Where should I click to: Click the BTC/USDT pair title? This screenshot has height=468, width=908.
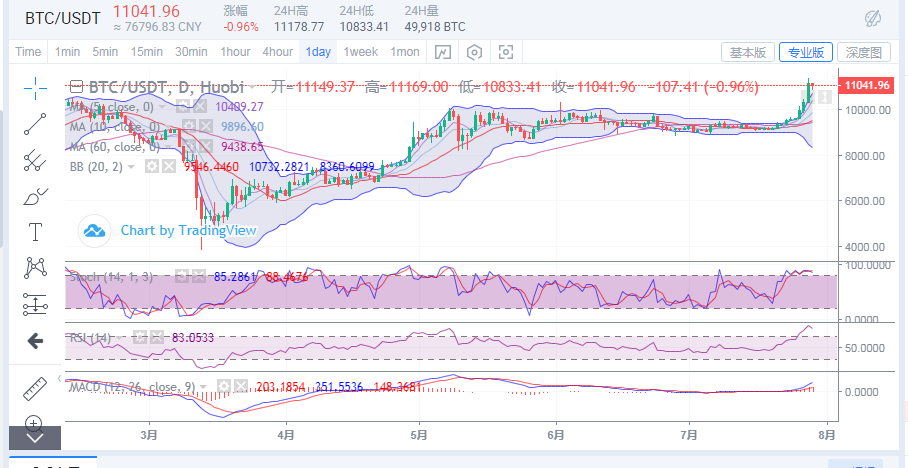tap(63, 18)
